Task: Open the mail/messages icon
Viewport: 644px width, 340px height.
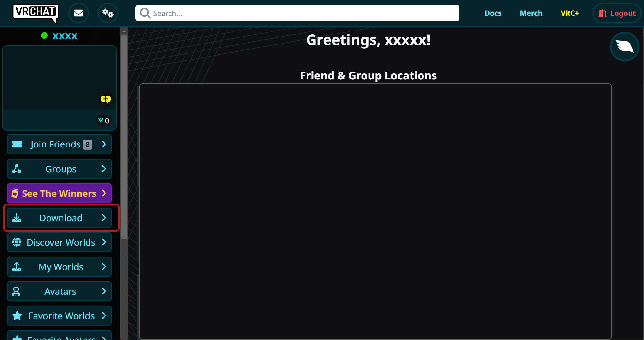Action: (78, 13)
